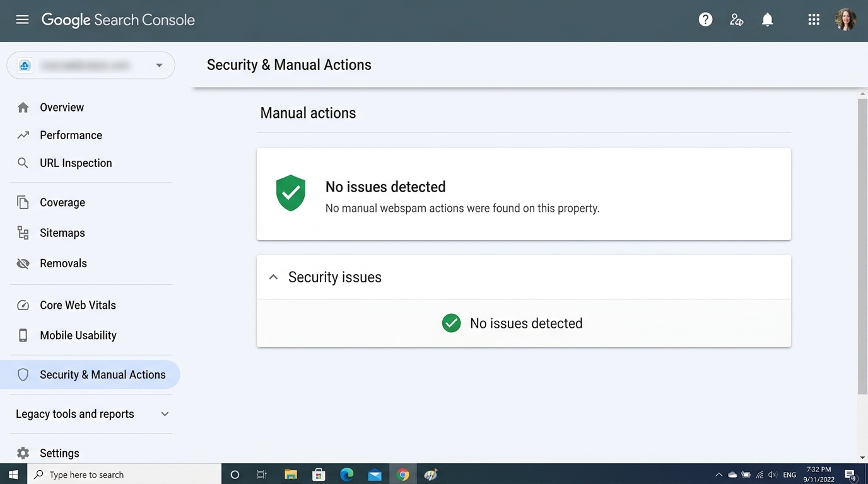
Task: Select Security & Manual Actions in sidebar
Action: (x=90, y=374)
